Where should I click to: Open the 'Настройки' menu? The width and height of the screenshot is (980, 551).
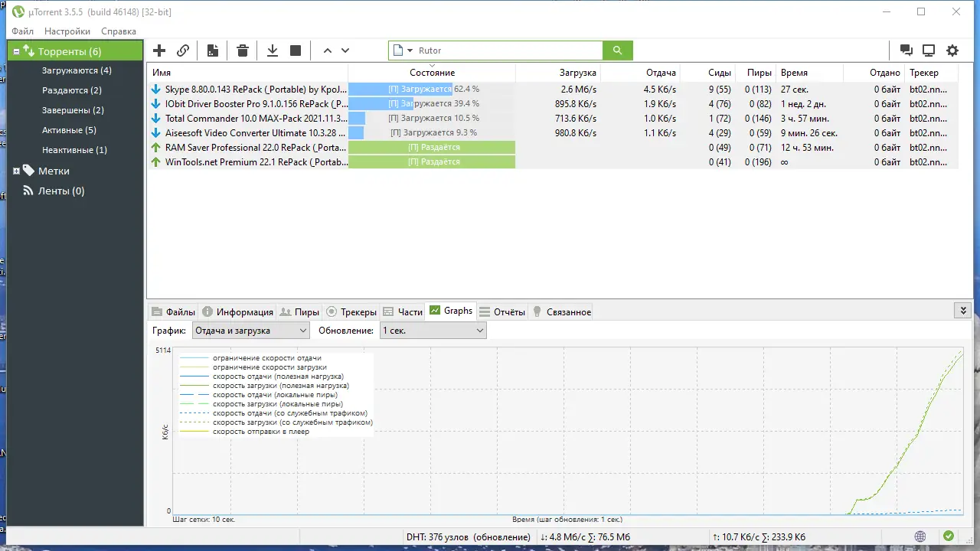point(67,31)
